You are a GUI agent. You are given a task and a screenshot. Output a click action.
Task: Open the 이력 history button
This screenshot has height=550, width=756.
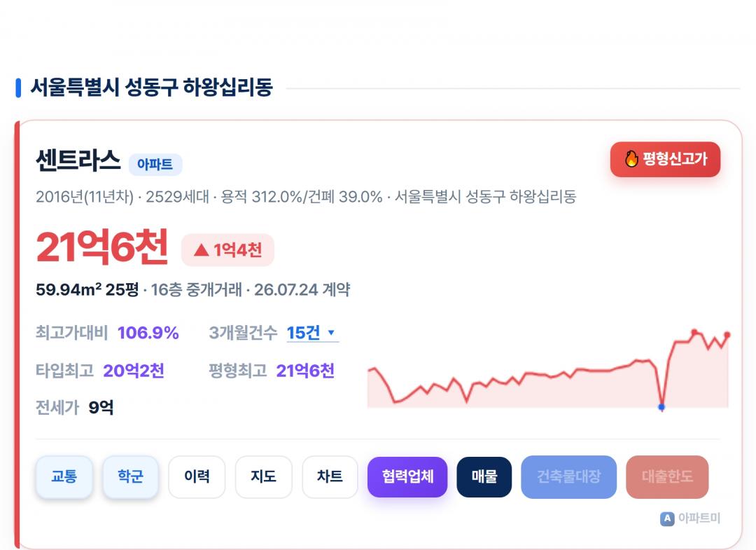(197, 476)
